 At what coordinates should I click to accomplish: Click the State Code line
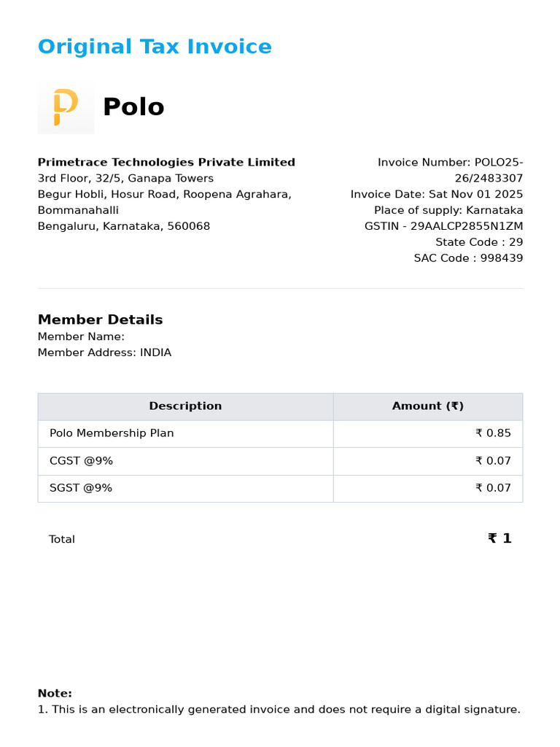[x=479, y=242]
